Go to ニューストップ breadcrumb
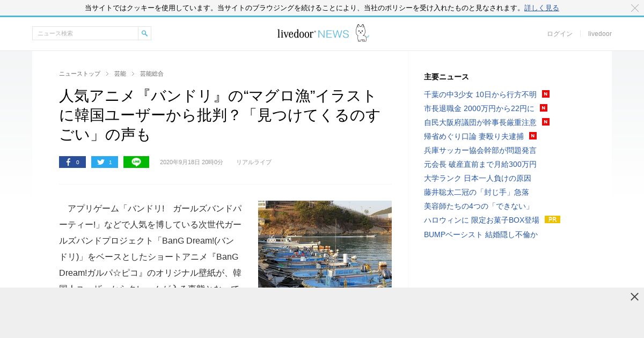 pyautogui.click(x=79, y=74)
